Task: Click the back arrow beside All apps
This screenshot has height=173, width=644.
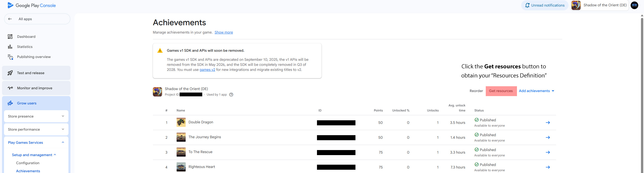Action: (x=10, y=19)
